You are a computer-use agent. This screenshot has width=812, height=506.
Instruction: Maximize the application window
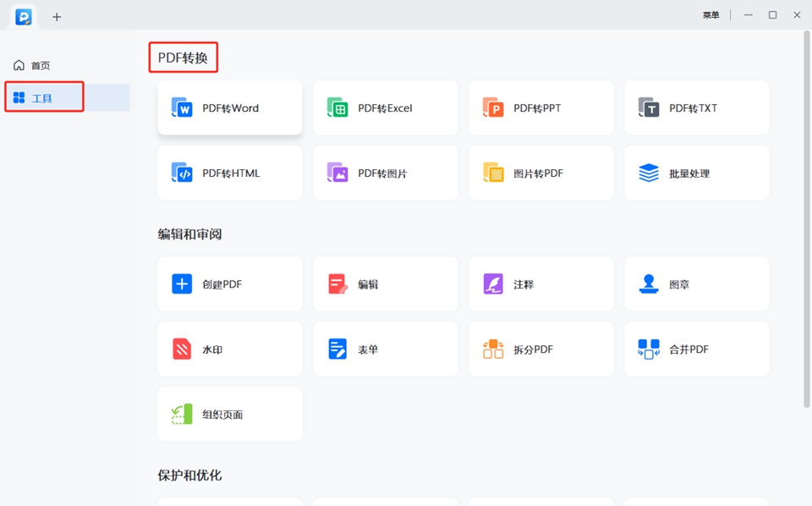772,15
